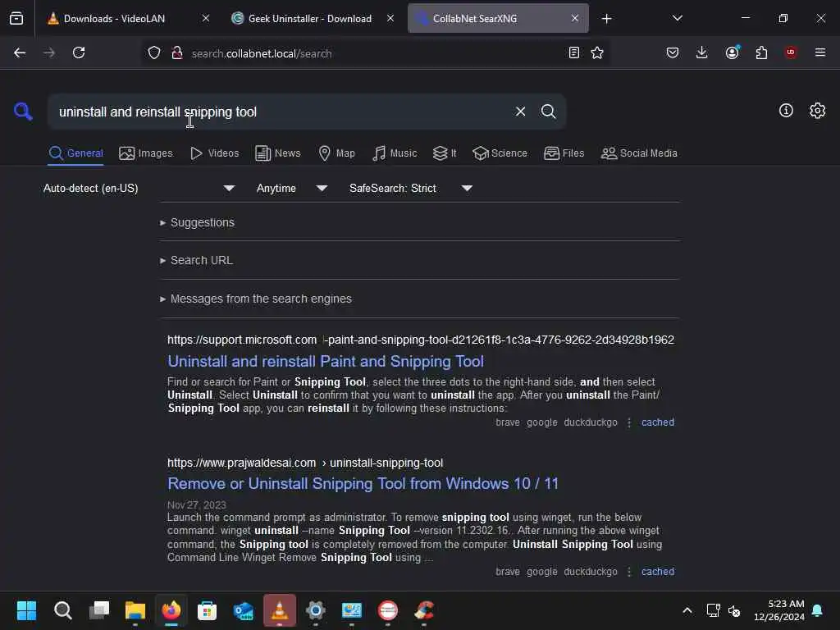The image size is (840, 630).
Task: Close the Downloads - VideoLAN tab
Action: [x=206, y=18]
